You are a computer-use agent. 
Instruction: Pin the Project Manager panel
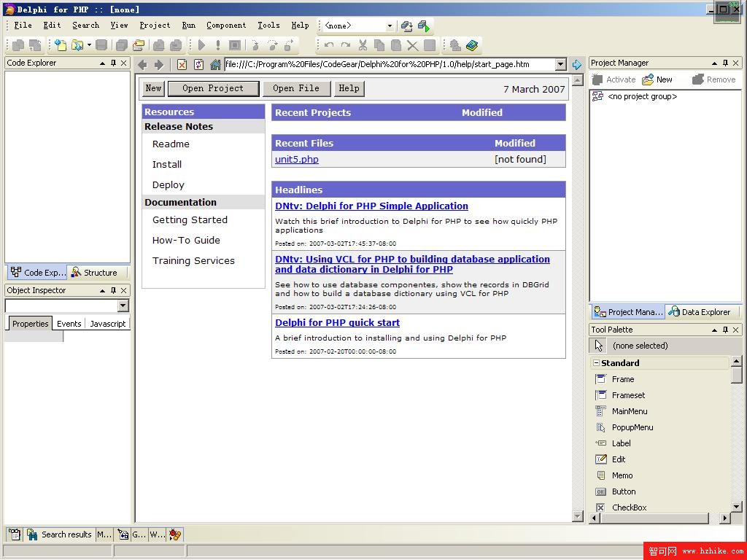tap(726, 63)
